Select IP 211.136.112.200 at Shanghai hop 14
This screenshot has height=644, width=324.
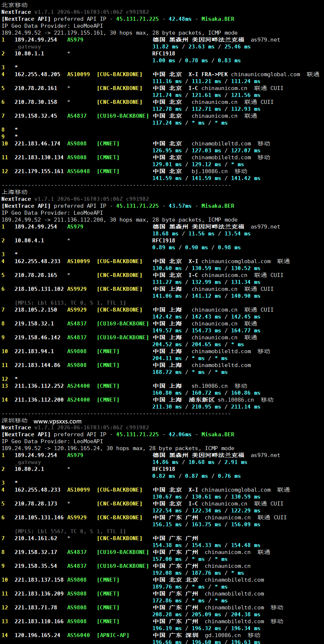tap(39, 400)
